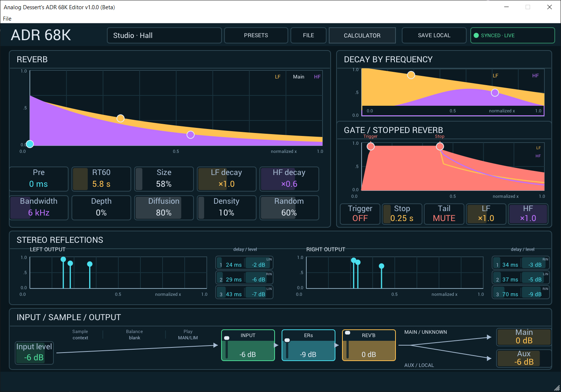Select the gate Stop 0.25 s parameter
The width and height of the screenshot is (561, 392).
[402, 214]
